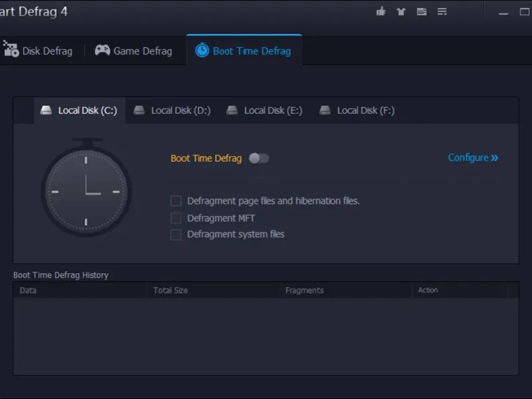Click the orange Boot Time Defrag label

tap(206, 158)
